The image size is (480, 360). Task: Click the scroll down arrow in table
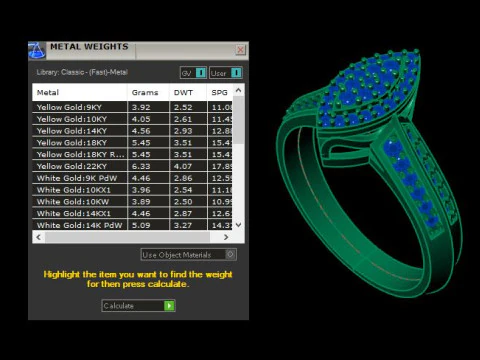238,225
